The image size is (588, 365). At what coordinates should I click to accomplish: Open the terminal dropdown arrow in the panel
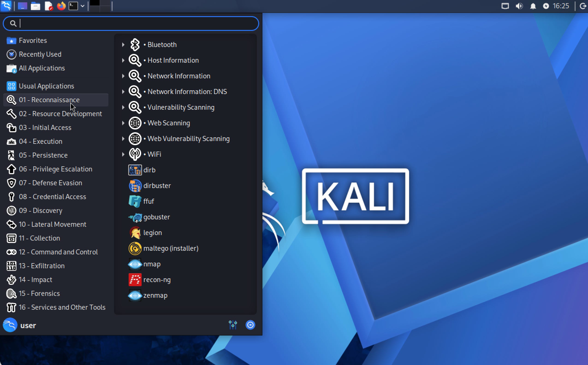point(82,6)
